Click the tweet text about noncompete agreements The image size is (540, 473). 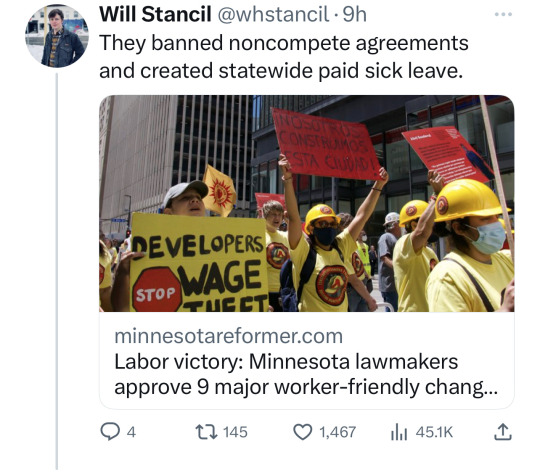tap(284, 57)
